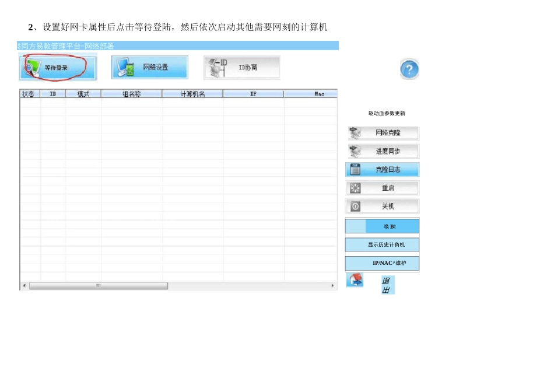
Task: Click the ID协商 button
Action: [241, 67]
